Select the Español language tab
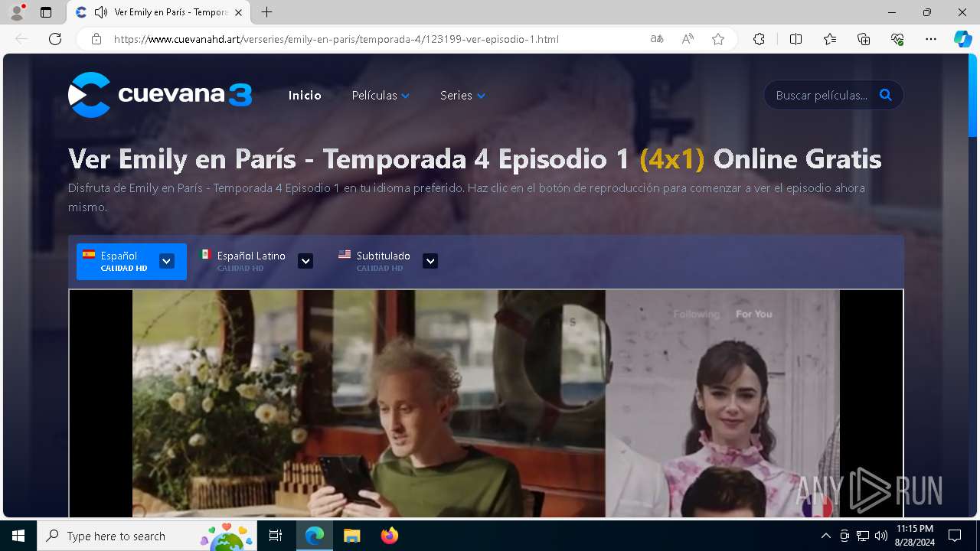This screenshot has width=980, height=551. (x=132, y=262)
